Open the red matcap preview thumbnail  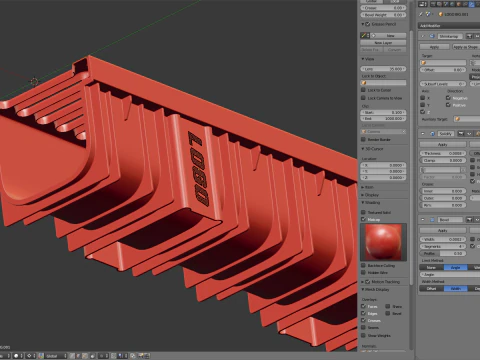(383, 242)
